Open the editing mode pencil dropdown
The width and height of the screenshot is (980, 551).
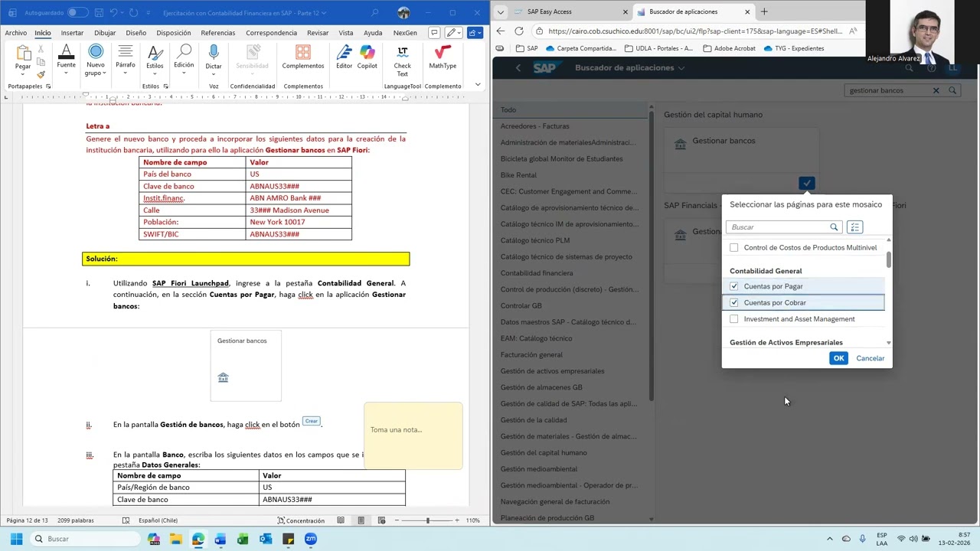pyautogui.click(x=455, y=33)
